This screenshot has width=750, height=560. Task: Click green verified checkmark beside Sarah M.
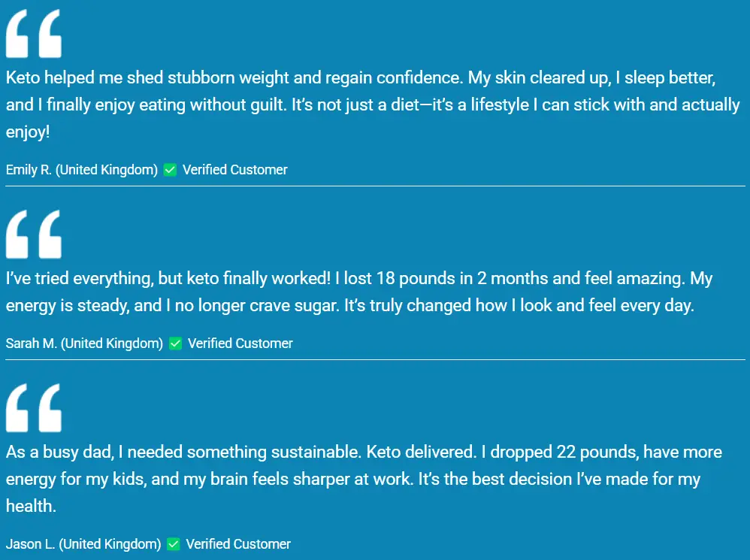pos(176,344)
